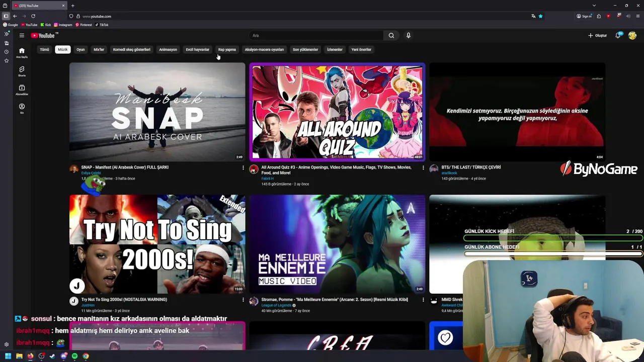Toggle the browser sidebar panel button
Viewport: 644px width, 362px height.
click(6, 16)
